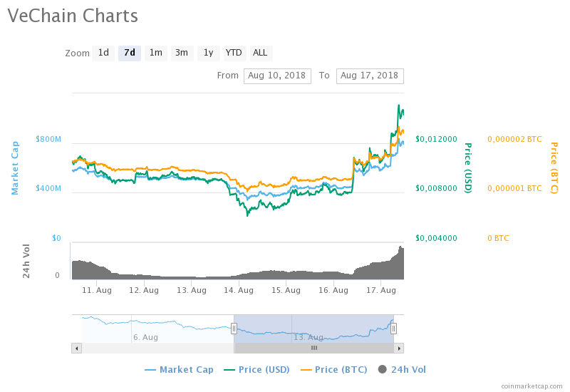Switch chart zoom to 1m

pyautogui.click(x=156, y=53)
